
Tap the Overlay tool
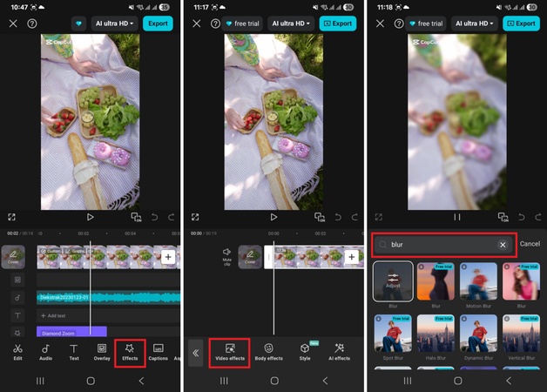point(102,351)
